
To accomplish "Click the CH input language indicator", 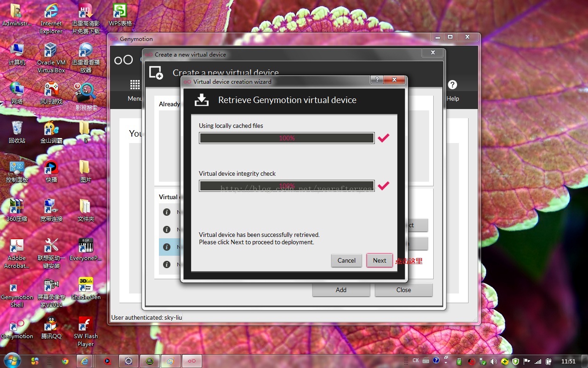I will tap(416, 361).
